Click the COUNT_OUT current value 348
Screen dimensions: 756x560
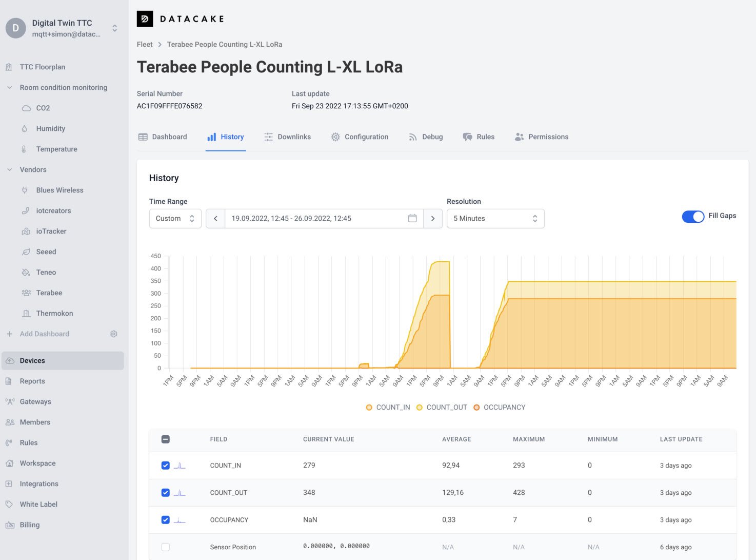click(x=309, y=493)
